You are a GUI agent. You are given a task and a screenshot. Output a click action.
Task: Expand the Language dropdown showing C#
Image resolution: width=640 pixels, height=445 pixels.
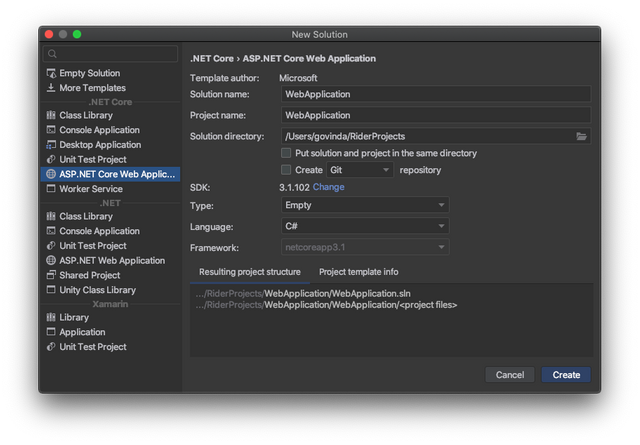coord(364,226)
